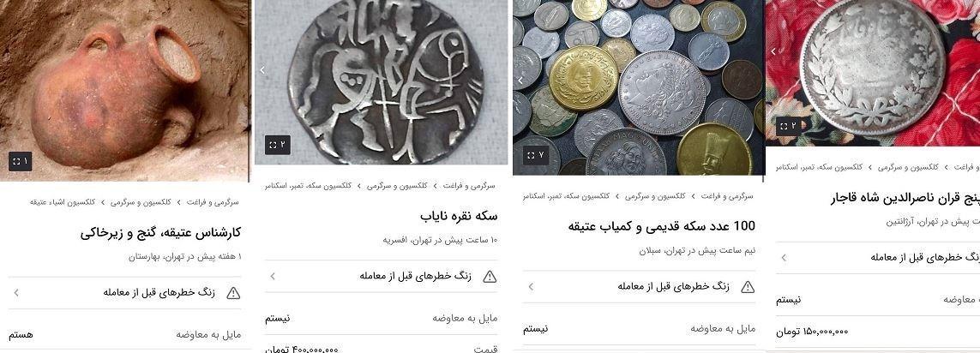The height and width of the screenshot is (353, 980).
Task: Click زنگ خطرهای قبل از معامله in 100 coins listing
Action: (674, 287)
